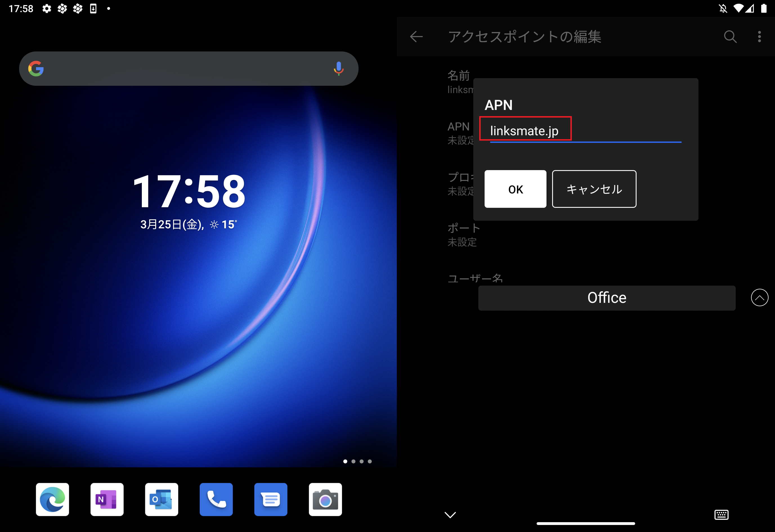Viewport: 775px width, 532px height.
Task: Start voice search with microphone icon
Action: (x=339, y=69)
